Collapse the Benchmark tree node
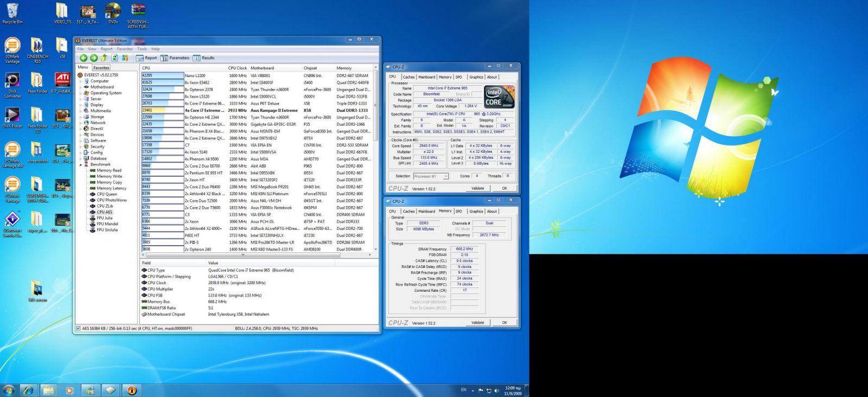This screenshot has width=868, height=397. coord(80,165)
